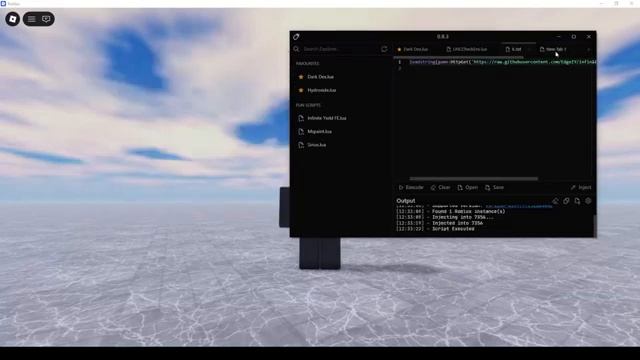Click the blue link in Output log
This screenshot has height=360, width=640.
tap(519, 206)
